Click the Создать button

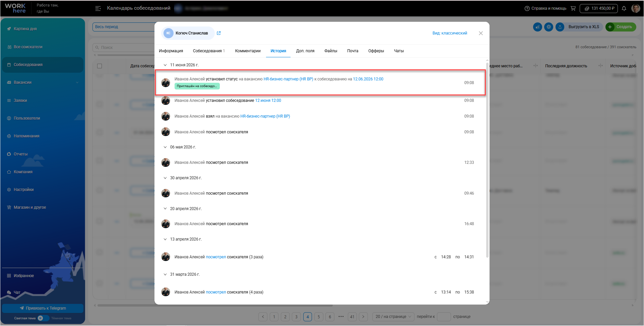(621, 27)
